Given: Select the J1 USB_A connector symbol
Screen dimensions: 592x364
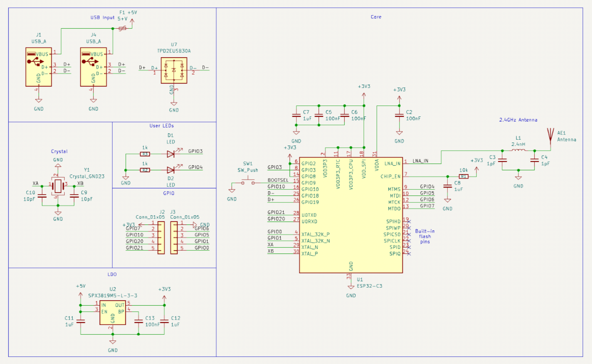Looking at the screenshot, I should pos(39,67).
